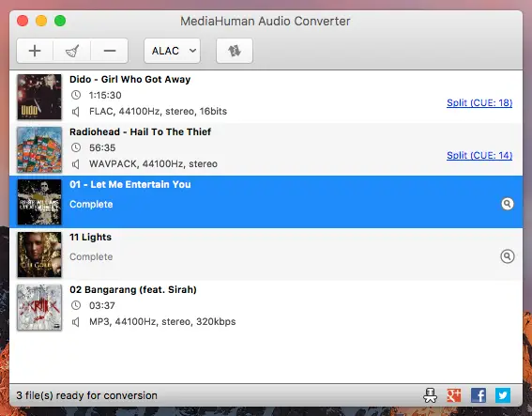This screenshot has height=416, width=532.
Task: Locate Let Me Entertain You output file
Action: tap(508, 204)
